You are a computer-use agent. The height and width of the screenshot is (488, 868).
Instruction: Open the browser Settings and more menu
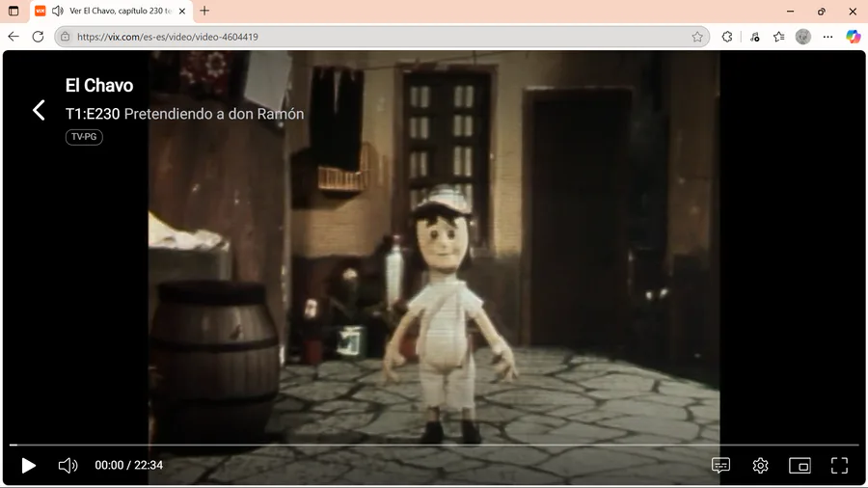[x=827, y=37]
